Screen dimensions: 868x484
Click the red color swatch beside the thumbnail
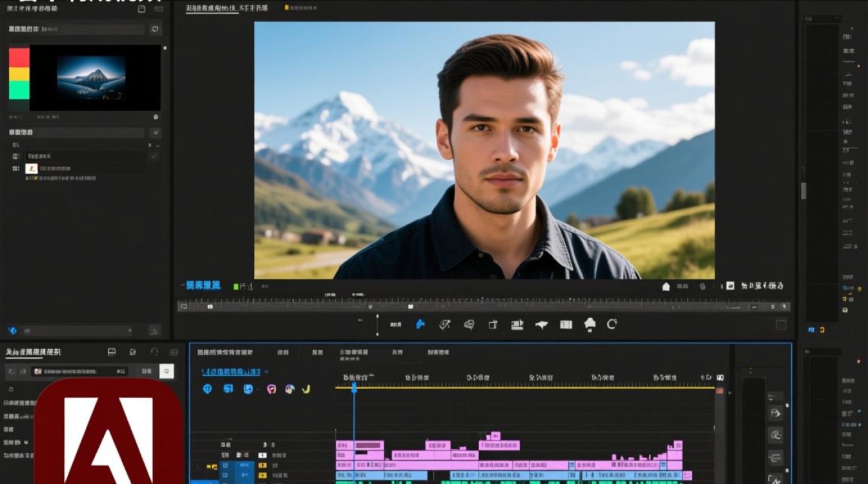click(19, 57)
